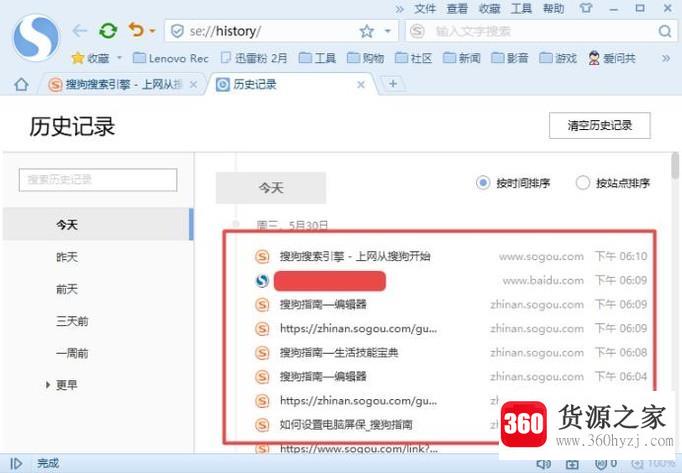Image resolution: width=682 pixels, height=473 pixels.
Task: Open the 工具 menu in menu bar
Action: pyautogui.click(x=521, y=8)
